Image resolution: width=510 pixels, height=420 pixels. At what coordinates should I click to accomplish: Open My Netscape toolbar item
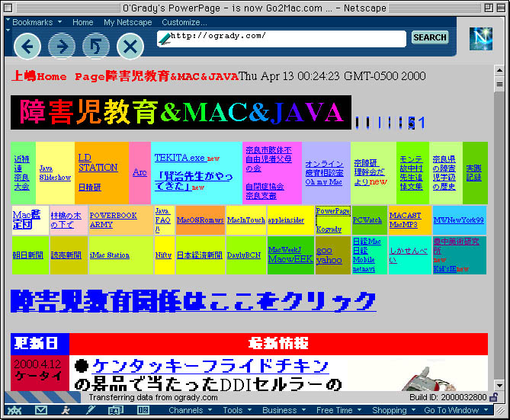[128, 22]
